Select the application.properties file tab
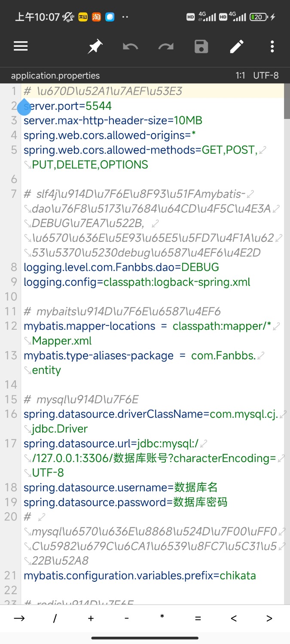This screenshot has width=290, height=644. point(55,76)
